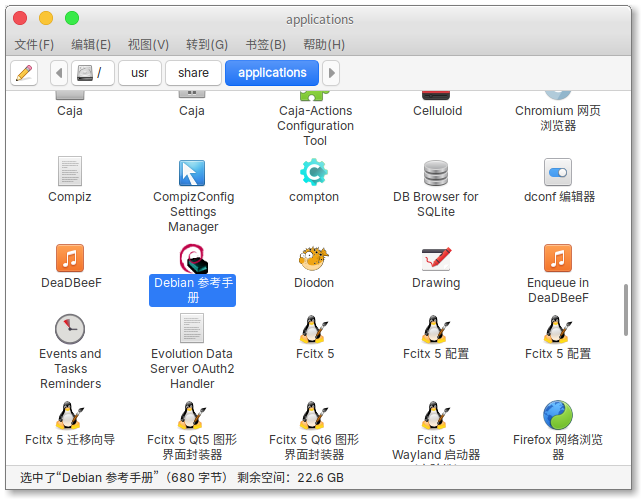
Task: Click the dconf editor toggle icon
Action: click(x=558, y=172)
